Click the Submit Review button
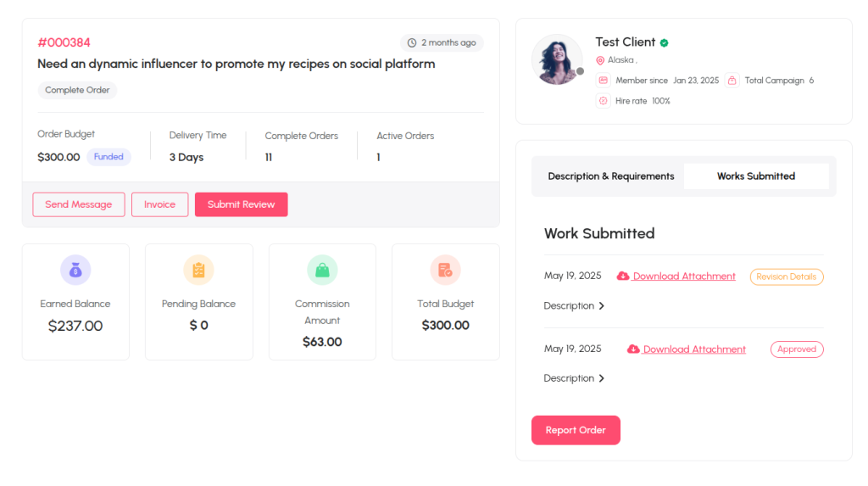 click(242, 204)
